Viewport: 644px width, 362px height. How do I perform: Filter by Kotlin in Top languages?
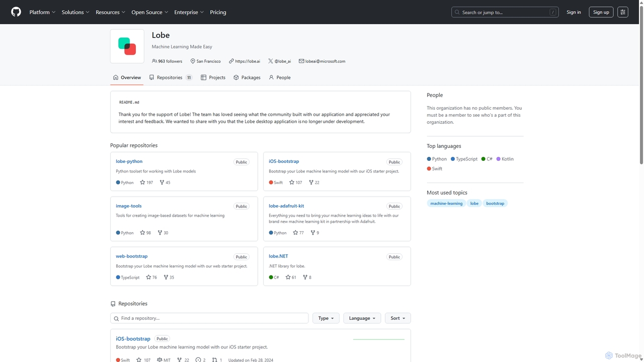[x=505, y=159]
